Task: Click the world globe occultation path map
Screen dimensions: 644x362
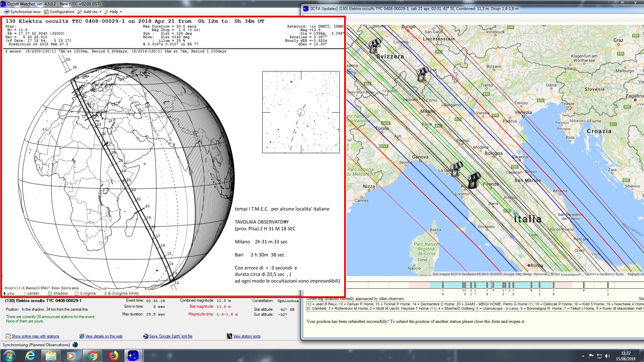Action: 126,176
